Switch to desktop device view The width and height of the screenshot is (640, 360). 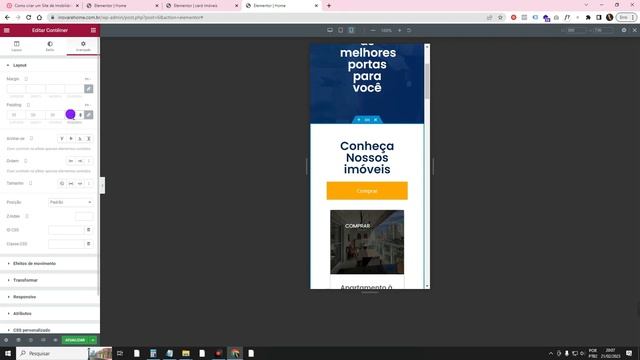(x=330, y=30)
